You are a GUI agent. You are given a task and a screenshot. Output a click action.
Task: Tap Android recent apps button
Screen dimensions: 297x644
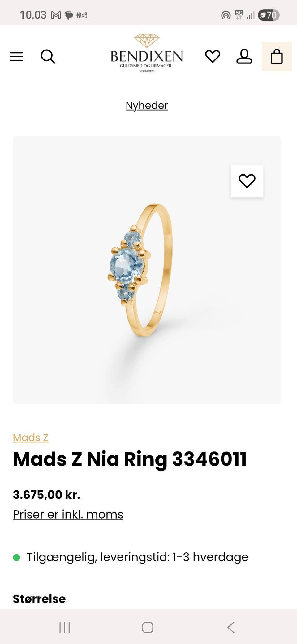pos(65,628)
